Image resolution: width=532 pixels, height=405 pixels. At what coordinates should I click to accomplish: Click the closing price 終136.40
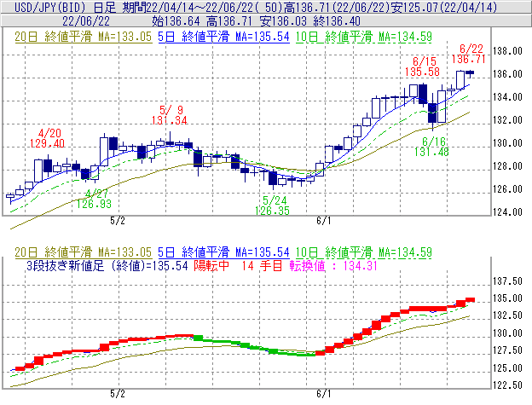[x=337, y=21]
